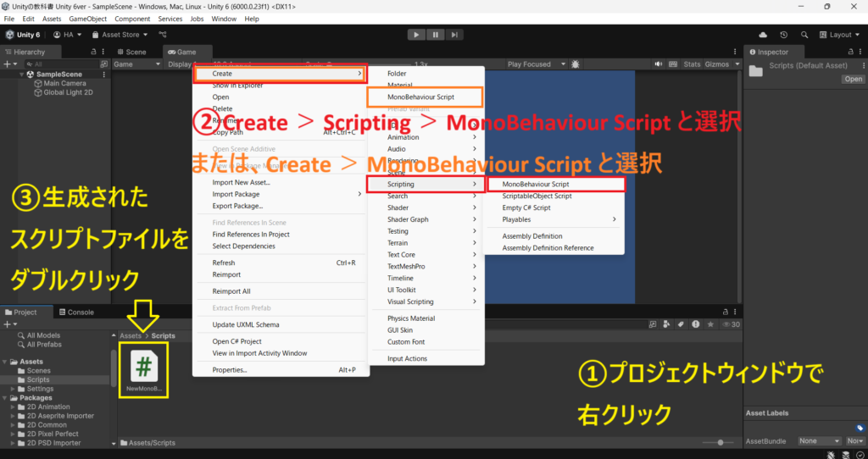Image resolution: width=868 pixels, height=459 pixels.
Task: Click the Project panel add (+) button
Action: coord(10,324)
